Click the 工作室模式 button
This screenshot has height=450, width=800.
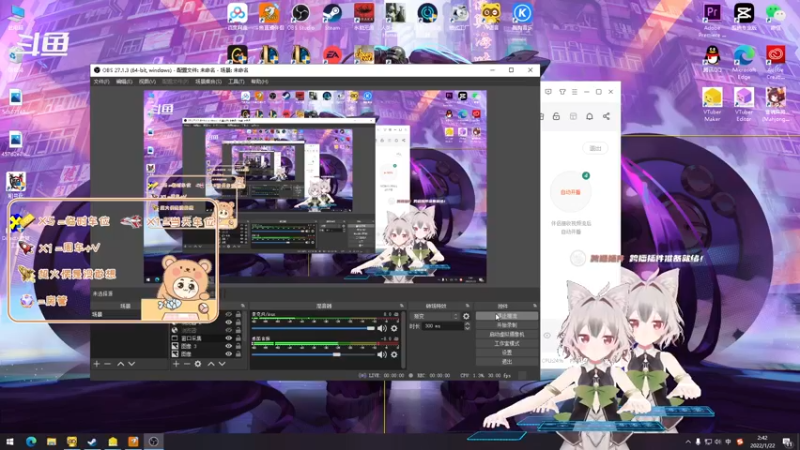pos(507,343)
